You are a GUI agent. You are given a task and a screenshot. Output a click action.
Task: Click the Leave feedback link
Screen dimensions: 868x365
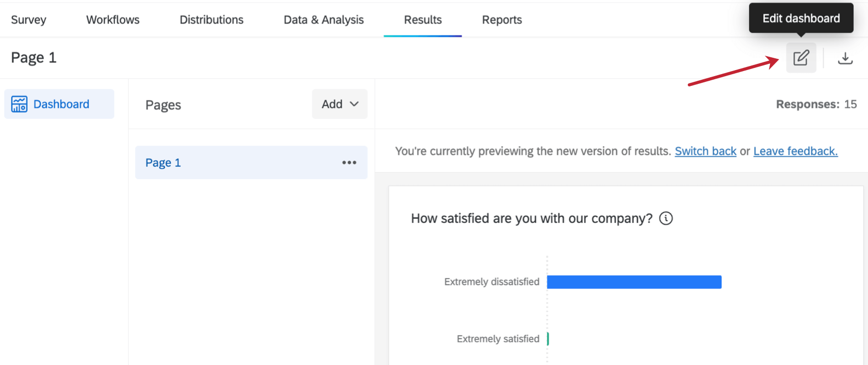(795, 151)
